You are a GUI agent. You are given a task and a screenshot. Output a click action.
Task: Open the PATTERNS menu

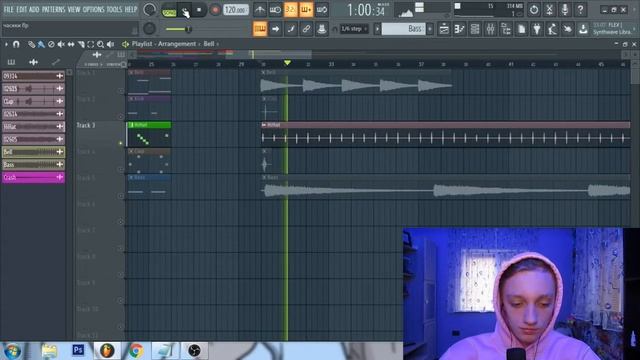coord(53,9)
